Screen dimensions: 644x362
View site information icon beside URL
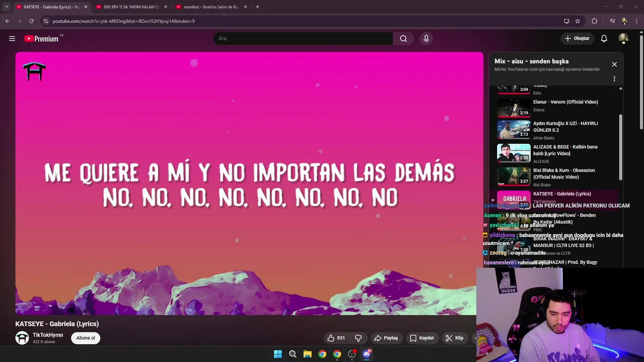46,21
